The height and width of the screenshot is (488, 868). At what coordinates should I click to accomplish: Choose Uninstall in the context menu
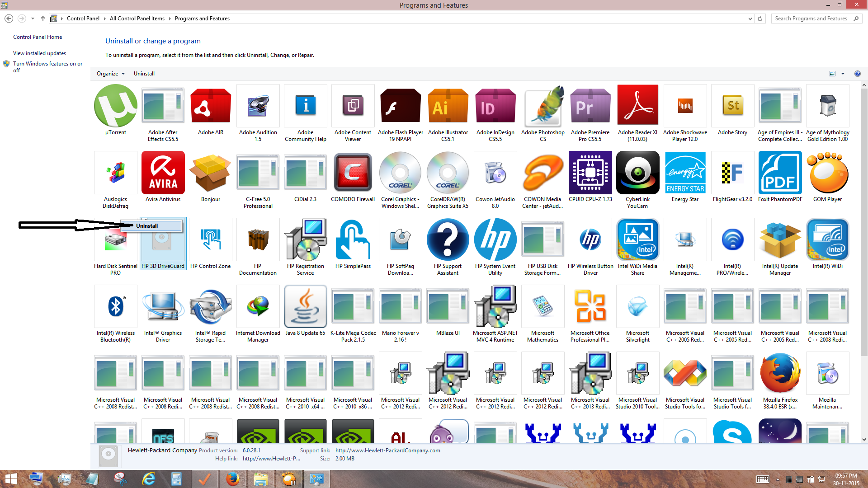click(x=147, y=226)
